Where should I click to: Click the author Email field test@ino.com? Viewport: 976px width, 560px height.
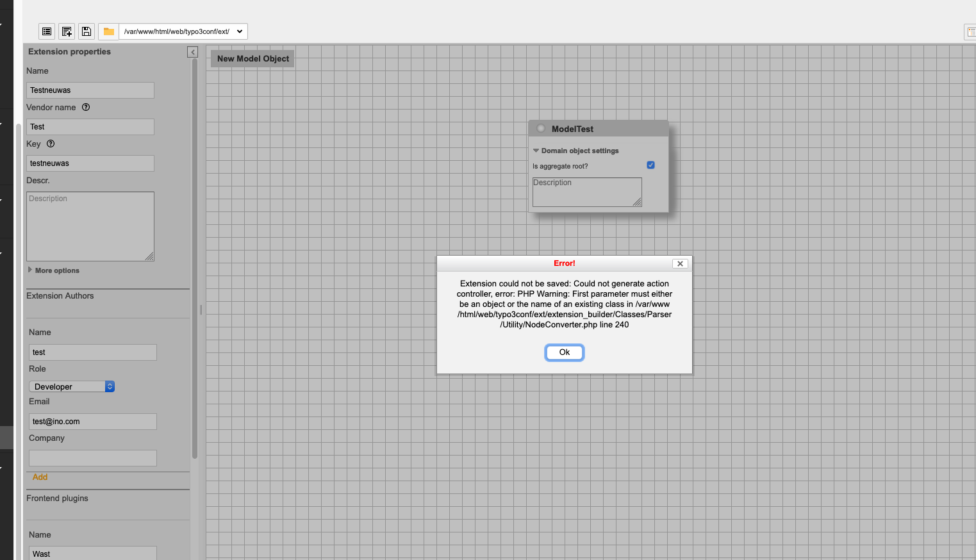(92, 421)
